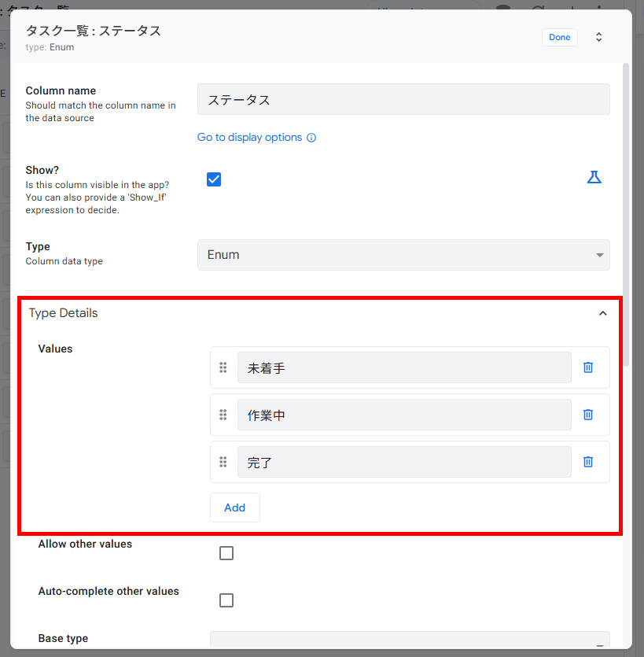Click the up/down column navigation arrows
The width and height of the screenshot is (644, 657).
(x=598, y=37)
